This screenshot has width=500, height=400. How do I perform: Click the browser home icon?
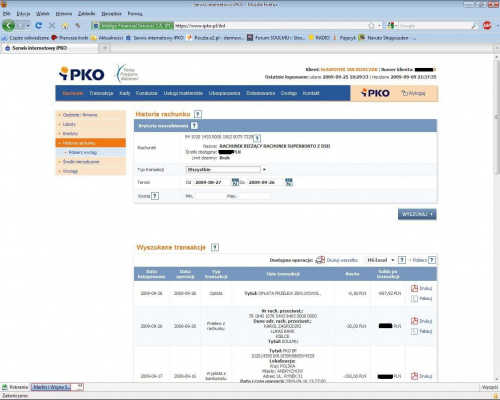(x=65, y=25)
